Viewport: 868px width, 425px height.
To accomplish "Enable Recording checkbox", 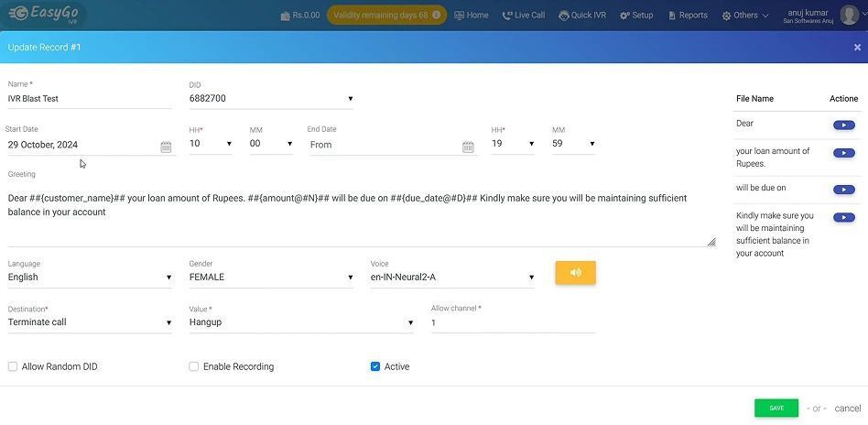I will [x=194, y=366].
